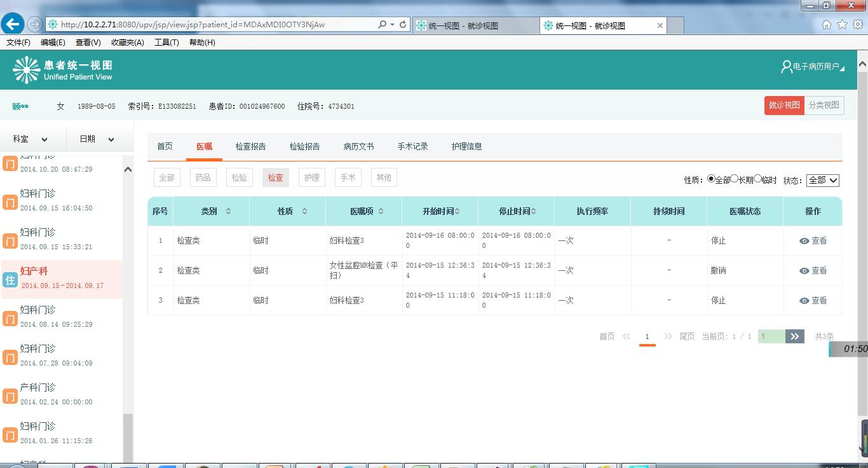Expand the 日期 date filter dropdown

click(x=97, y=139)
